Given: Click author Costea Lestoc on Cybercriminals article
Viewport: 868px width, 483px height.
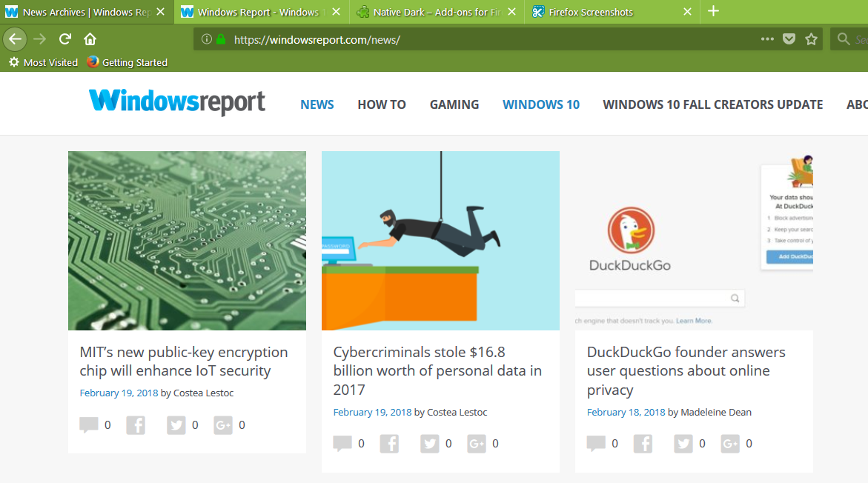Looking at the screenshot, I should (457, 412).
